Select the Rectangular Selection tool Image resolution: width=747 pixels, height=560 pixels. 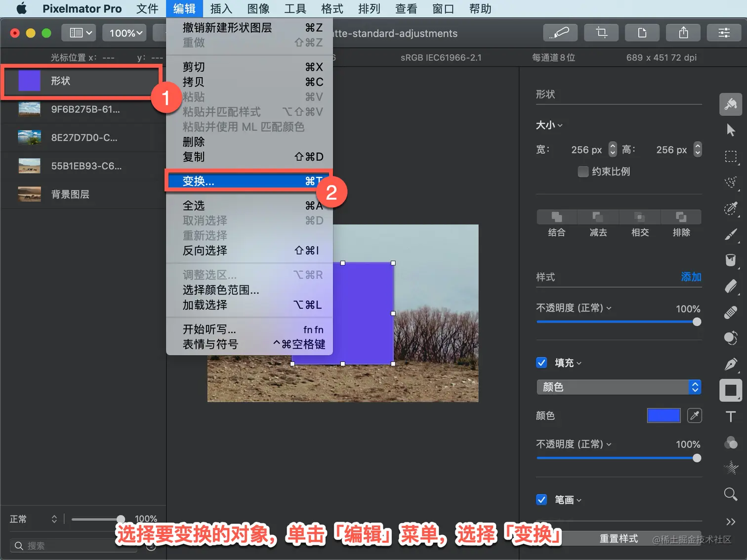pyautogui.click(x=731, y=157)
